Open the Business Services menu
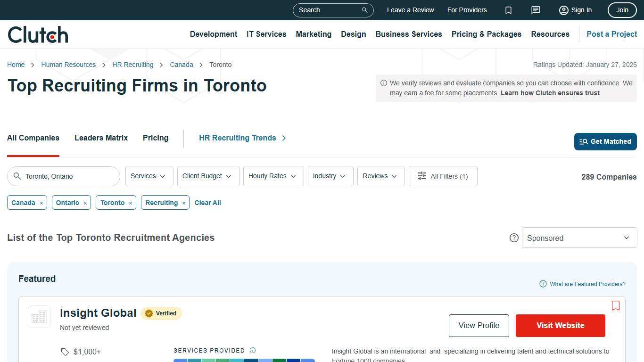The image size is (644, 362). [408, 34]
